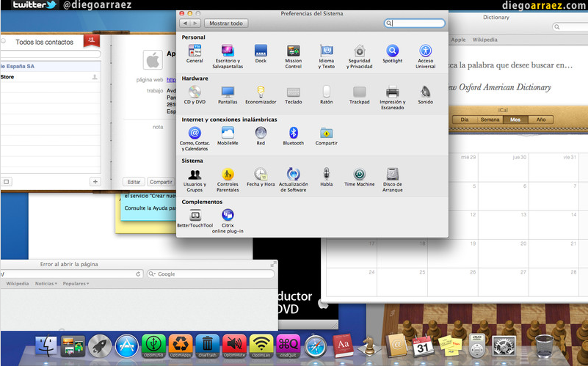Open Usuarios y Grupos preferences
This screenshot has width=588, height=366.
tap(195, 180)
